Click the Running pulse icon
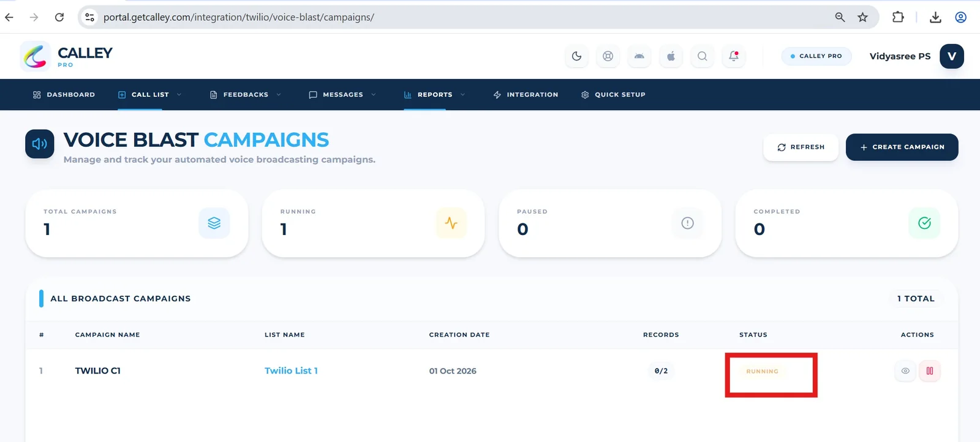 [451, 223]
